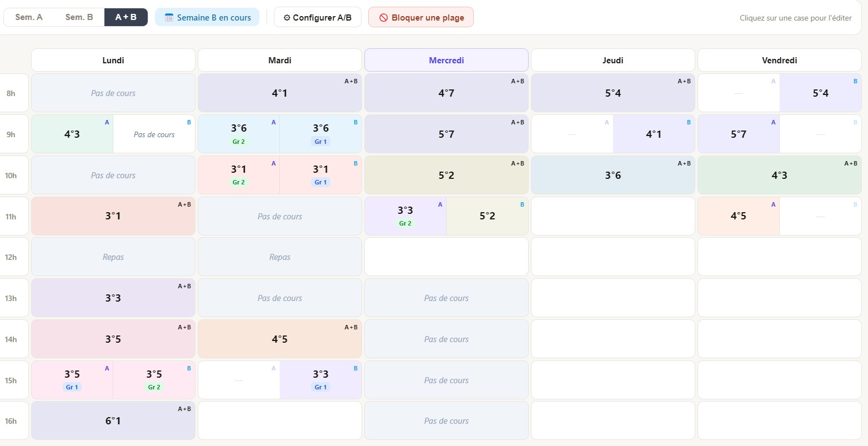Click Bloquer une plage button

click(x=421, y=17)
